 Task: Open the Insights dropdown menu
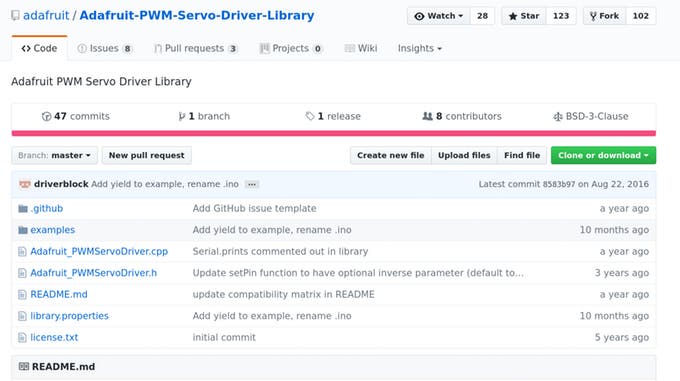point(420,49)
